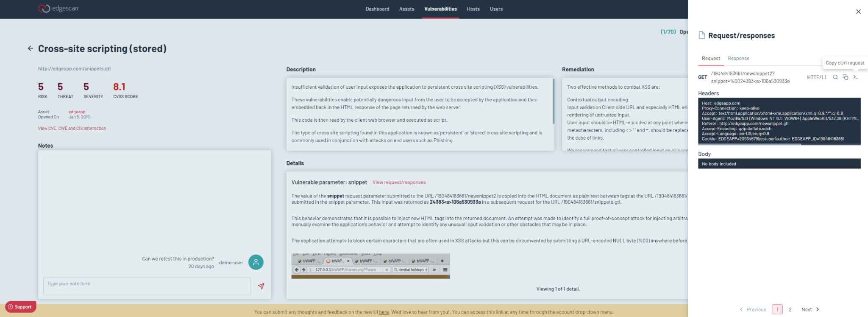The height and width of the screenshot is (317, 868).
Task: Open the Hosts section
Action: point(473,9)
